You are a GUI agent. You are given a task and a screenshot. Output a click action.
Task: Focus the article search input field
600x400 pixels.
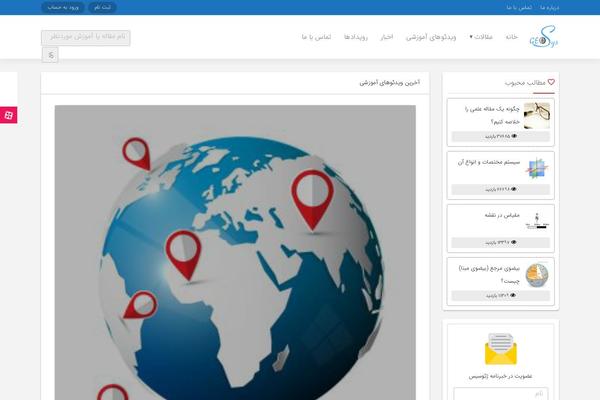tap(86, 38)
